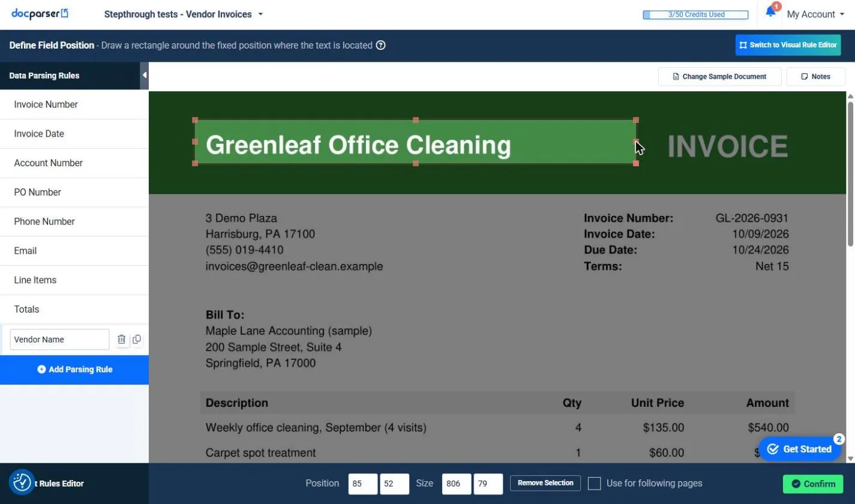Screen dimensions: 855x504
Task: Click the credits used progress bar
Action: pyautogui.click(x=695, y=14)
